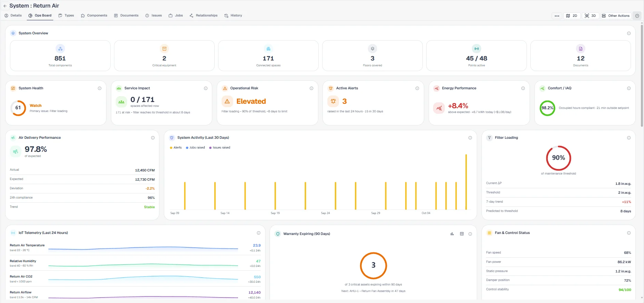Show info for Service Impact card

[206, 88]
